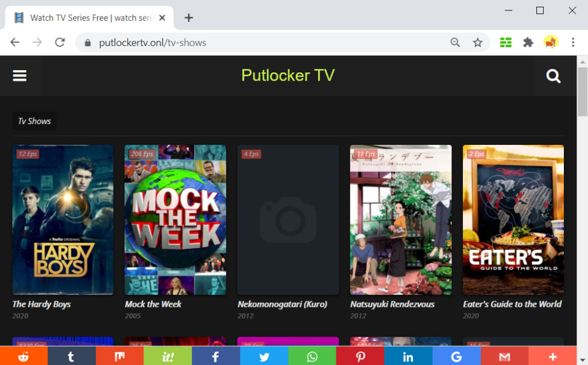Click Mock the Week title link
The width and height of the screenshot is (588, 365).
click(x=153, y=304)
